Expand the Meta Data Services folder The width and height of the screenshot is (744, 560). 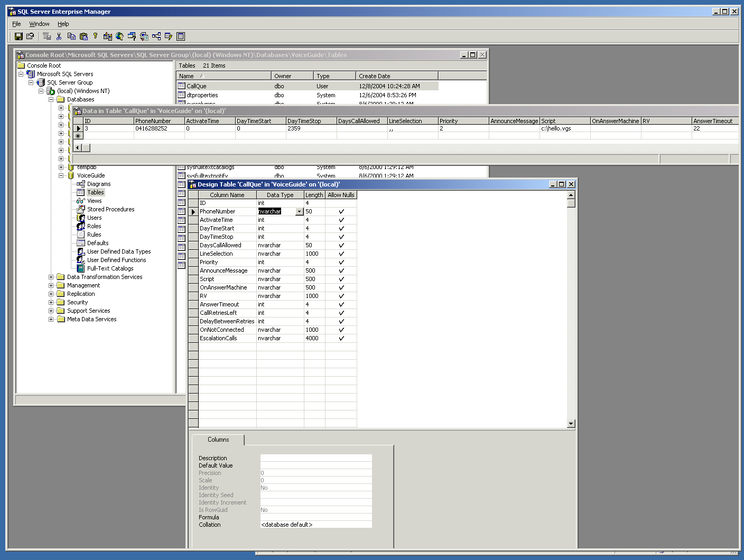coord(51,319)
